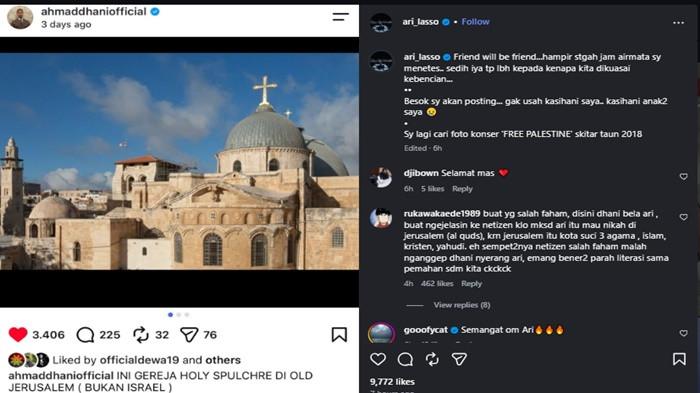Comment on ari_lasso post via bubble icon
Viewport: 700px width, 393px height.
[405, 359]
